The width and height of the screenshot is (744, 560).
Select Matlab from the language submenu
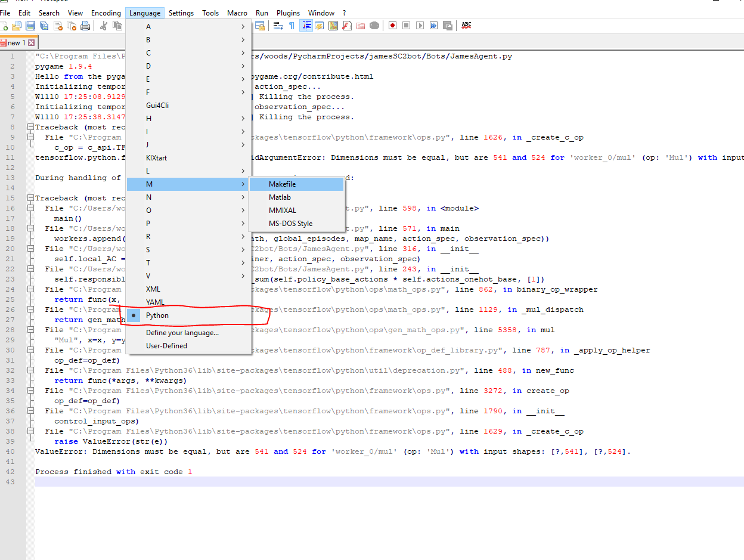pyautogui.click(x=281, y=197)
